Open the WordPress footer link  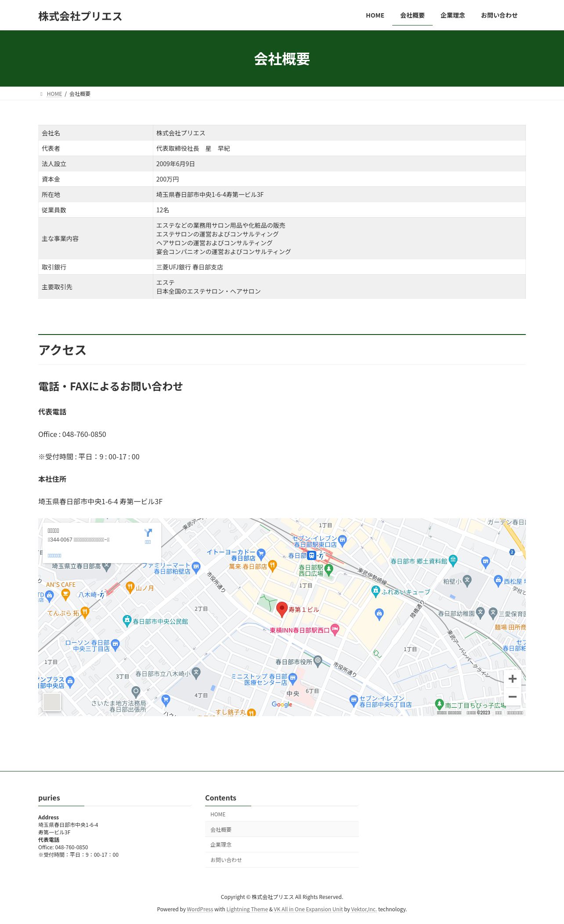(200, 909)
